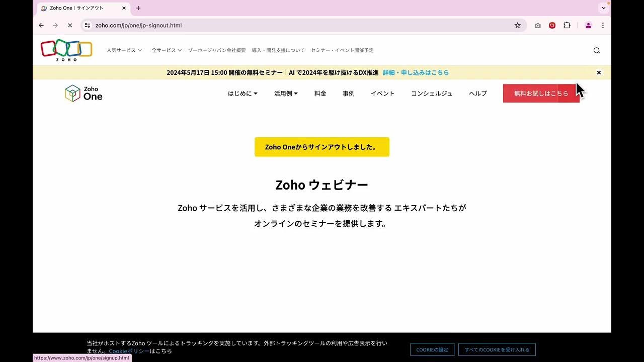Click the seminar date text 2024年5月17日 15:00
The height and width of the screenshot is (362, 644).
[197, 72]
